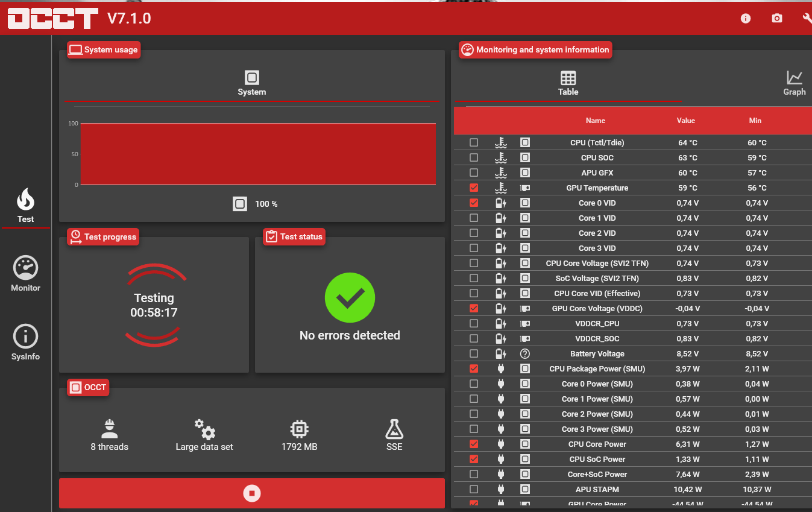Viewport: 812px width, 512px height.
Task: Select the Table view tab
Action: click(x=568, y=83)
